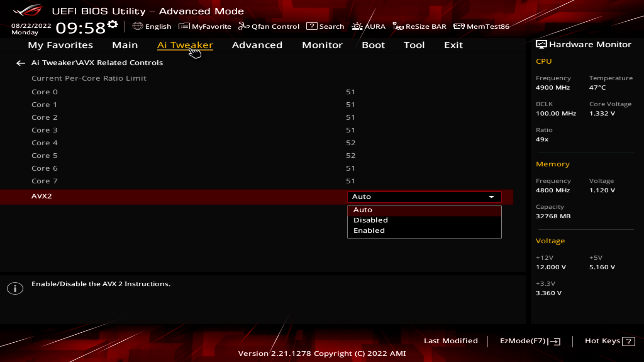Launch MemTest86 memory icon
This screenshot has width=644, height=362.
coord(459,26)
